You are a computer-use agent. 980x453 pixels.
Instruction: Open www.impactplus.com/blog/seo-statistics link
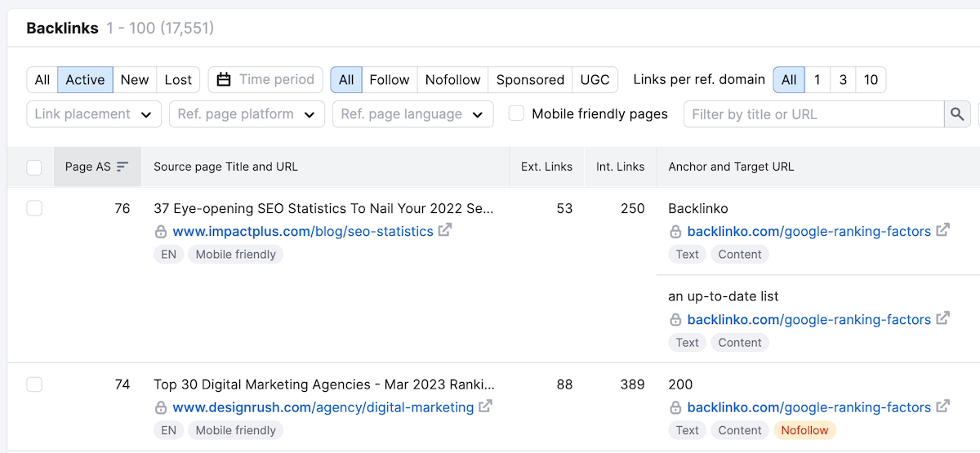[x=303, y=231]
